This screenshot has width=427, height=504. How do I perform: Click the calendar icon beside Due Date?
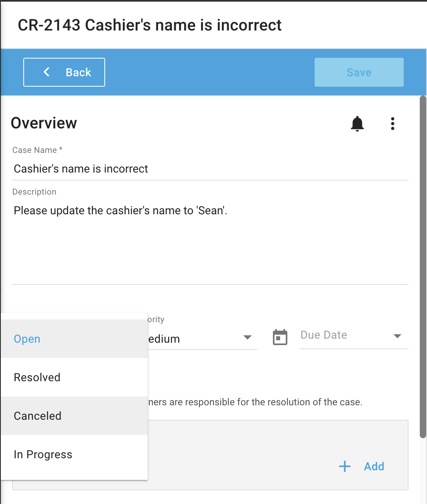(280, 337)
